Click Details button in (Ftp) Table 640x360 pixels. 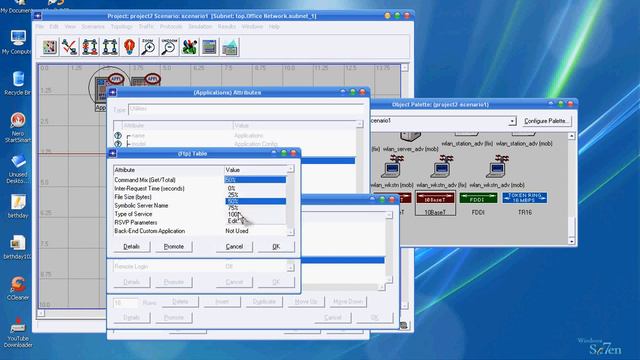[x=131, y=247]
